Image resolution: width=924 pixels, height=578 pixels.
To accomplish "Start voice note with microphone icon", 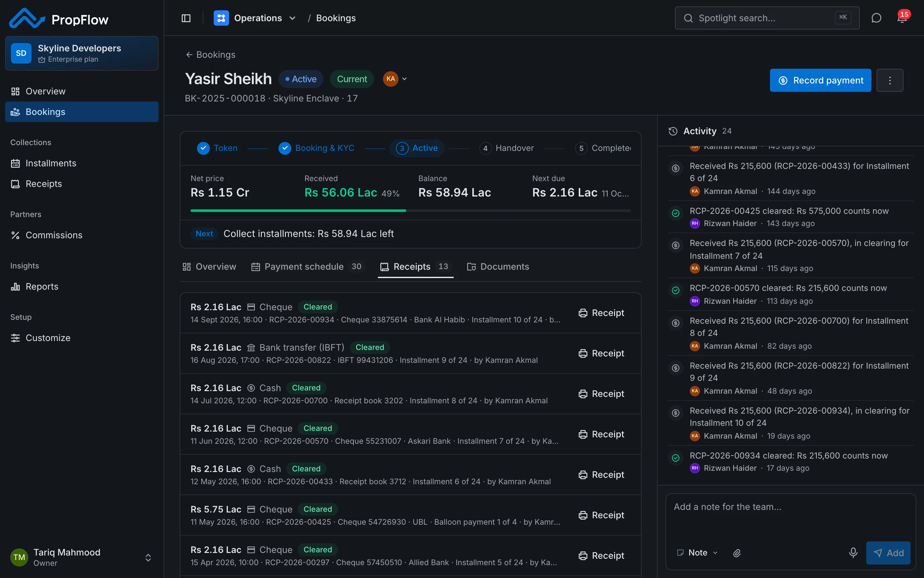I will coord(853,553).
